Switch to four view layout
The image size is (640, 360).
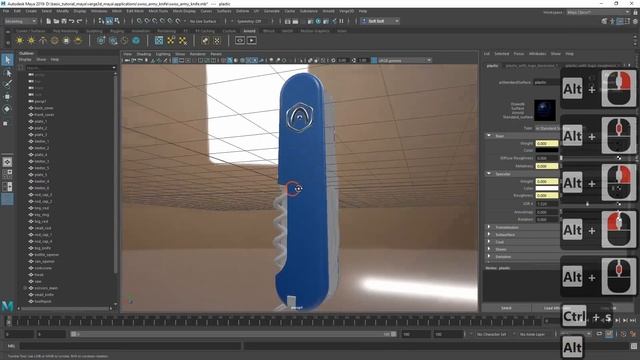(7, 174)
